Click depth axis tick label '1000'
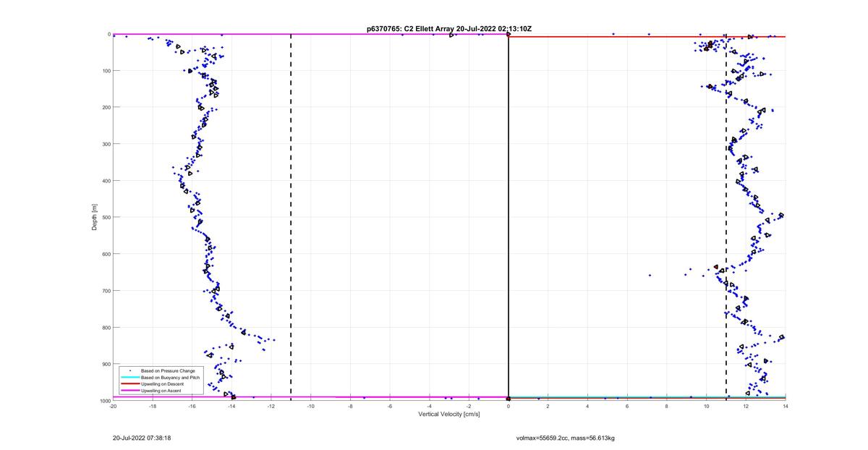868x450 pixels. tap(105, 401)
